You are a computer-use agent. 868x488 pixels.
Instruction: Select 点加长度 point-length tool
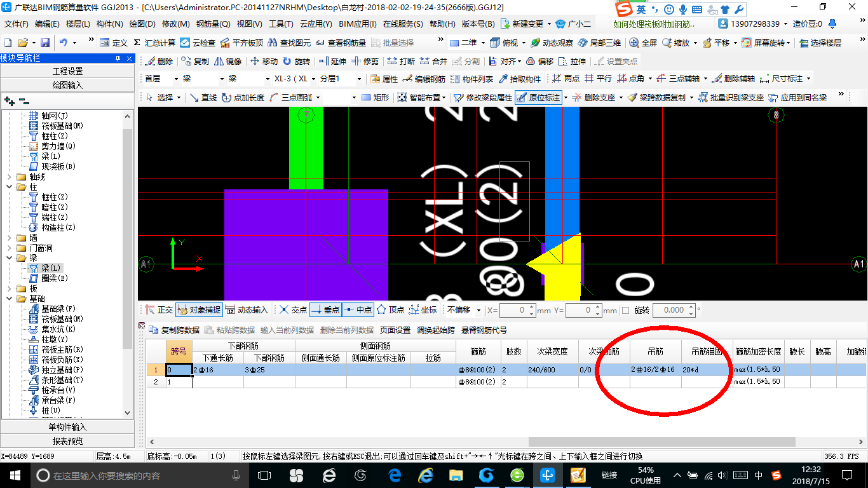click(243, 97)
